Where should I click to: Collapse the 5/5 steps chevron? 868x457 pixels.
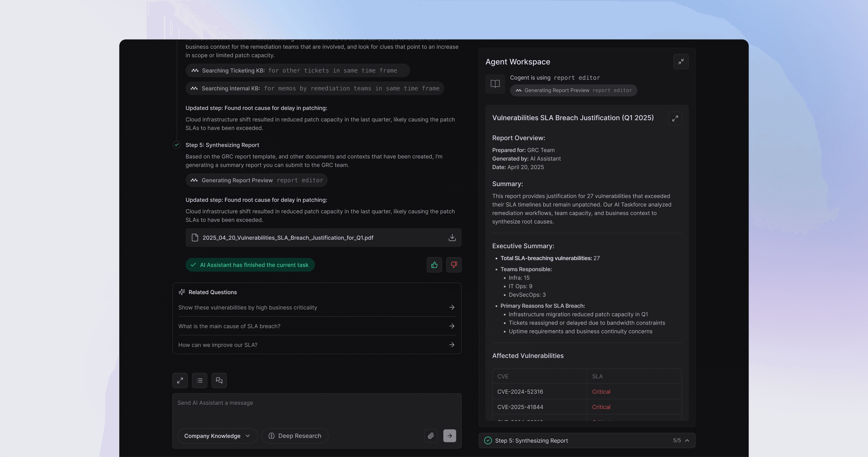coord(687,441)
